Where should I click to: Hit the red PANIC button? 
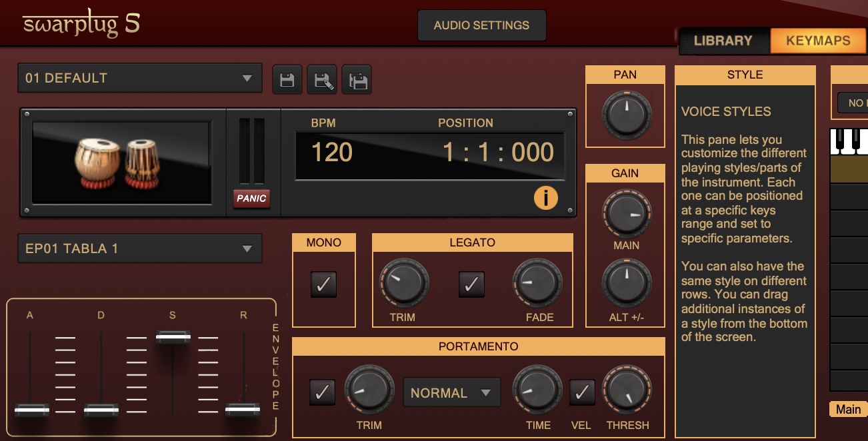click(251, 198)
